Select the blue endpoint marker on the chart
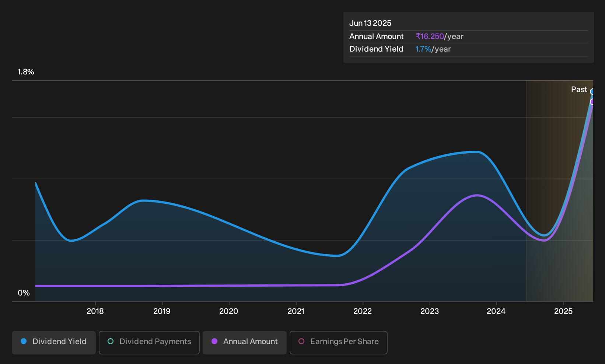This screenshot has height=364, width=605. [592, 92]
